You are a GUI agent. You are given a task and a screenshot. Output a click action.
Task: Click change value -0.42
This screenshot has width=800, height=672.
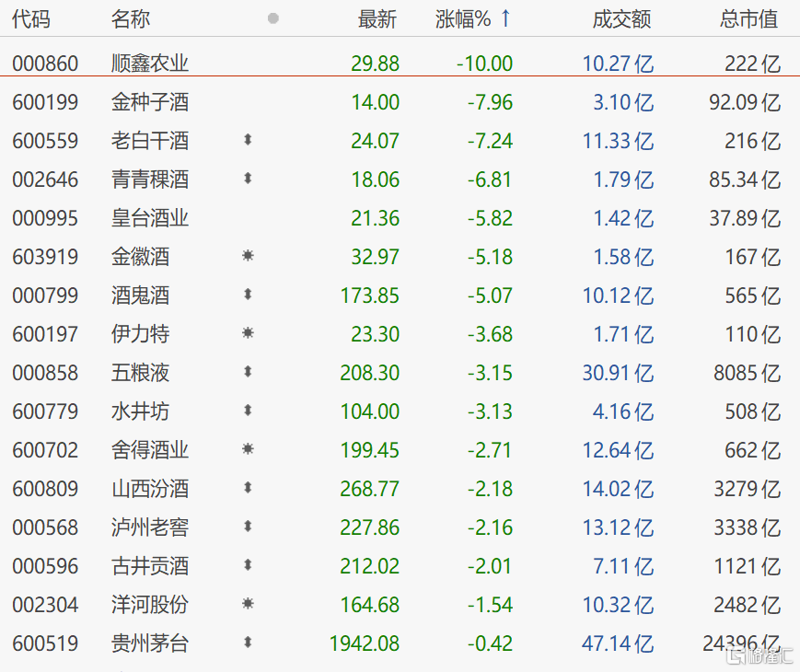point(490,644)
